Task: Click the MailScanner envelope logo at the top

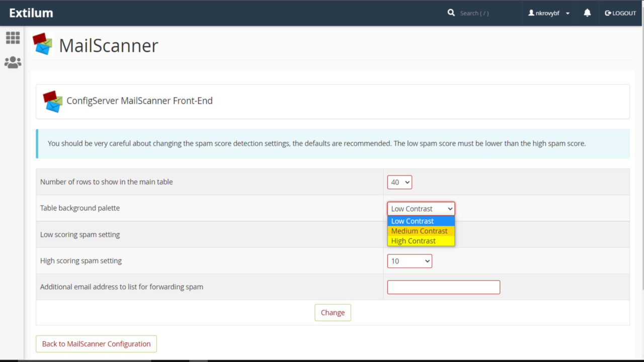Action: point(43,44)
